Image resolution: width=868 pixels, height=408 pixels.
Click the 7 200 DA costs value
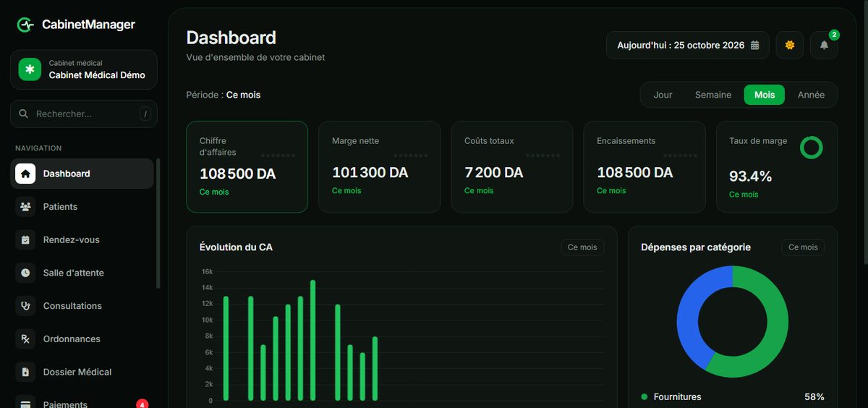click(x=494, y=173)
